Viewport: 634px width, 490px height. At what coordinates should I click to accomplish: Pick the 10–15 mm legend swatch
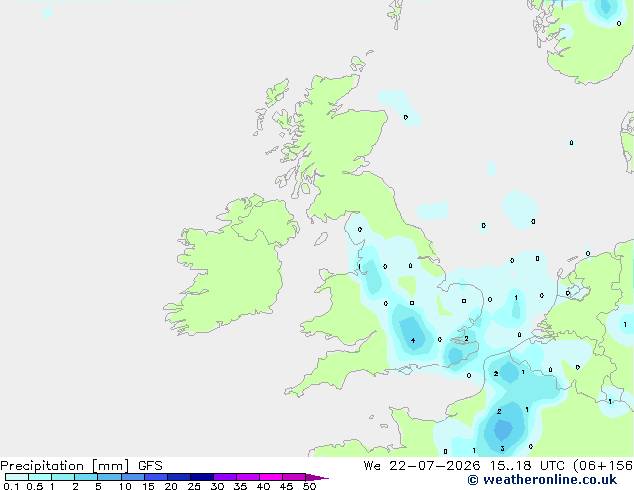coord(133,477)
